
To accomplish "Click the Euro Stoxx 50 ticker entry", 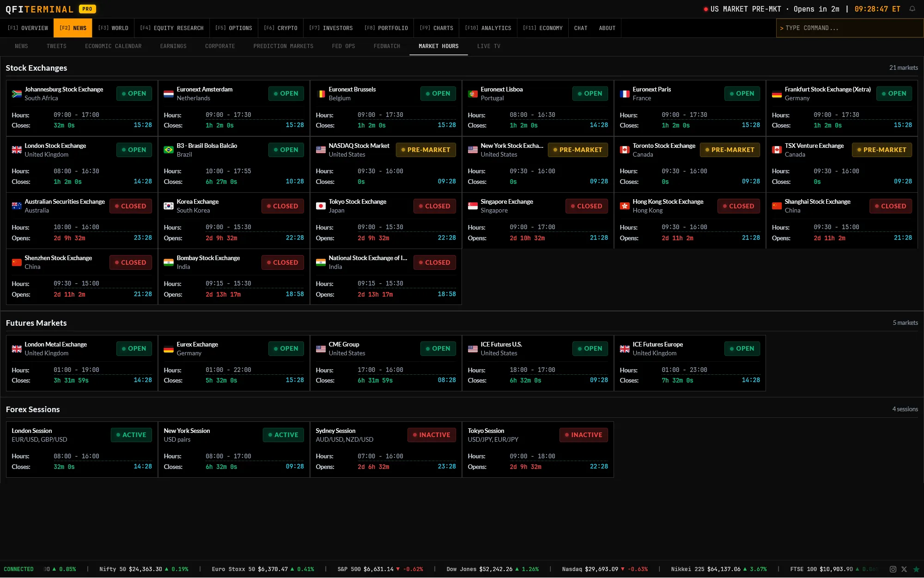I will [x=263, y=569].
